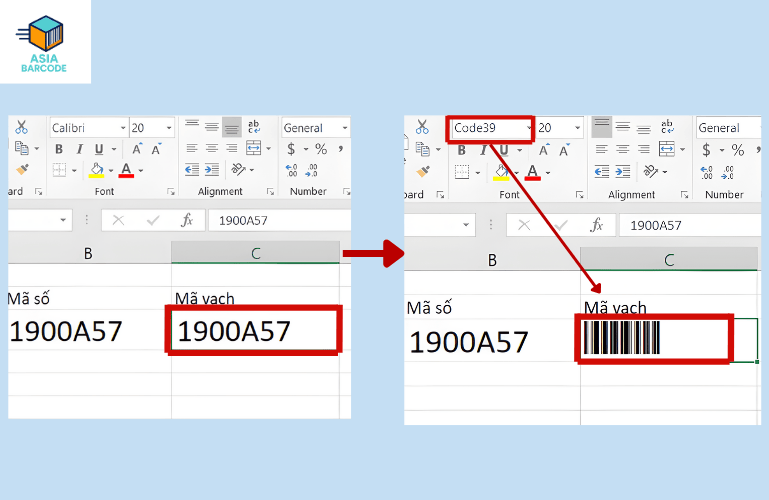This screenshot has width=769, height=500.
Task: Open Alignment settings dialog launcher, left screenshot
Action: coord(270,192)
